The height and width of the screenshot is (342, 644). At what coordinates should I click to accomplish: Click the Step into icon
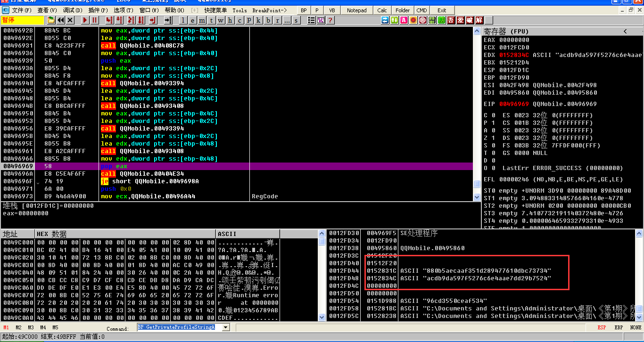point(109,20)
